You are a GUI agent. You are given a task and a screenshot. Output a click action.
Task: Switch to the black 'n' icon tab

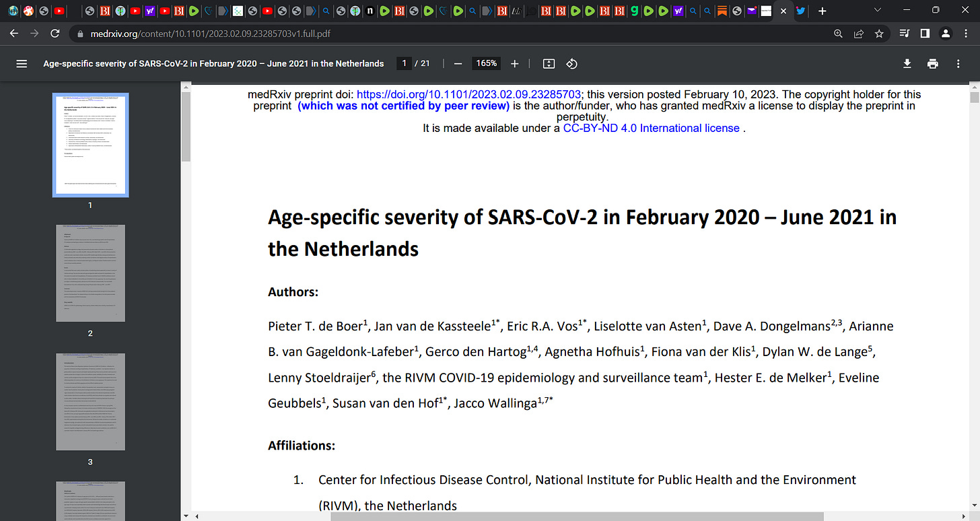pyautogui.click(x=370, y=11)
